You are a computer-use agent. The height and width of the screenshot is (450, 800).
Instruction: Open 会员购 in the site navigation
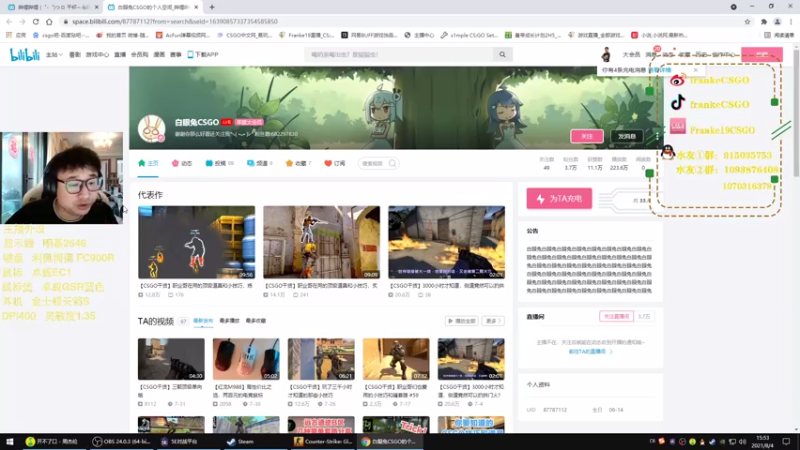point(139,55)
